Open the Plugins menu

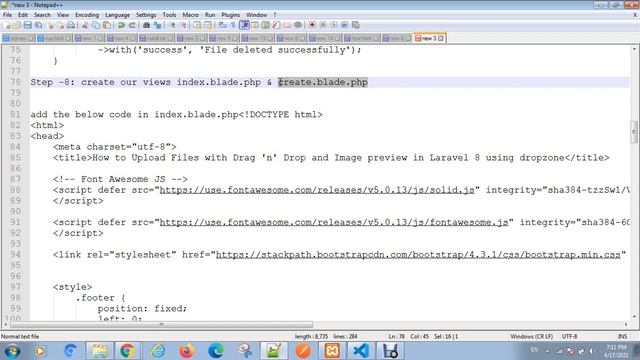click(231, 15)
